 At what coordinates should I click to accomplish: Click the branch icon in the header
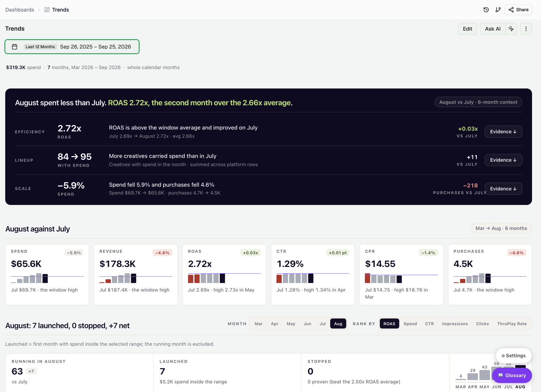click(498, 10)
